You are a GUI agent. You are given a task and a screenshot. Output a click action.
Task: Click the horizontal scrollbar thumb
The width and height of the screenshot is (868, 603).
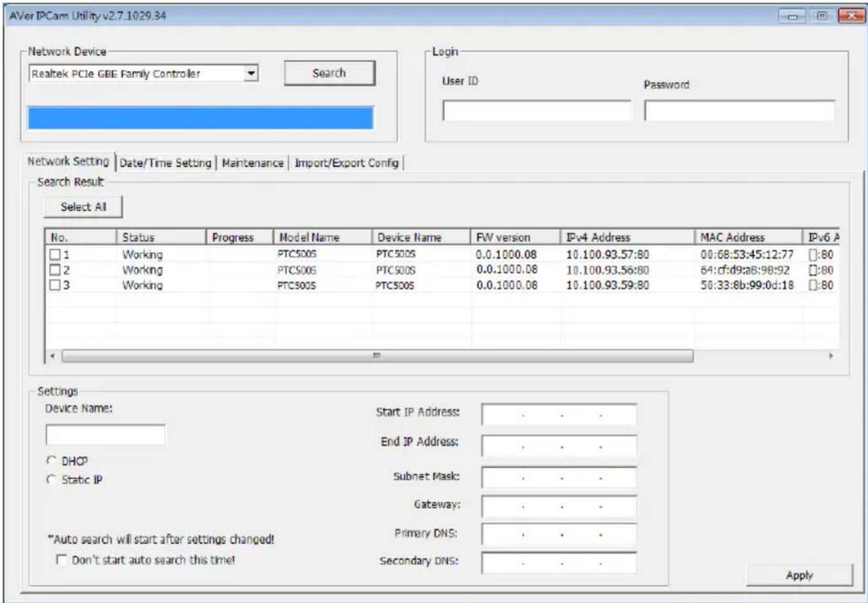(377, 355)
